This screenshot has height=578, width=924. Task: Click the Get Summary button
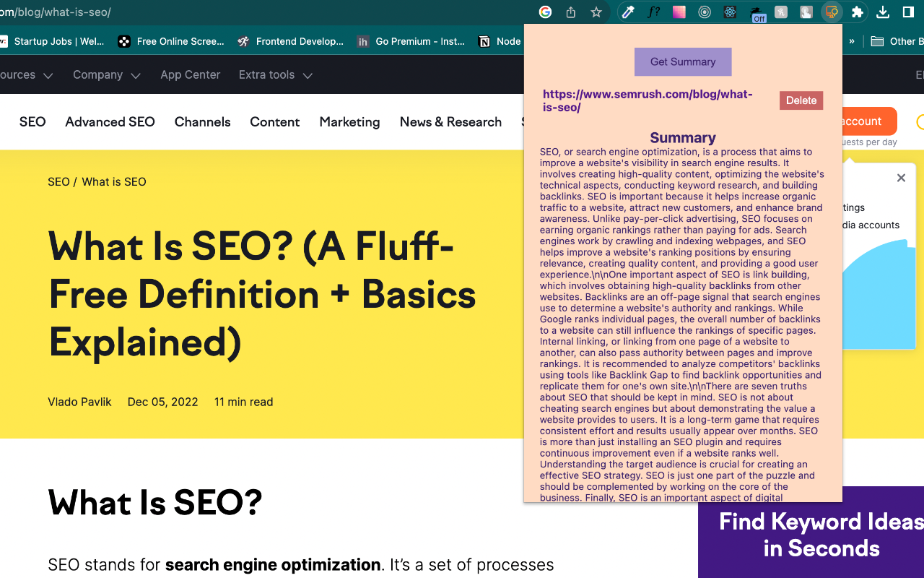[683, 62]
